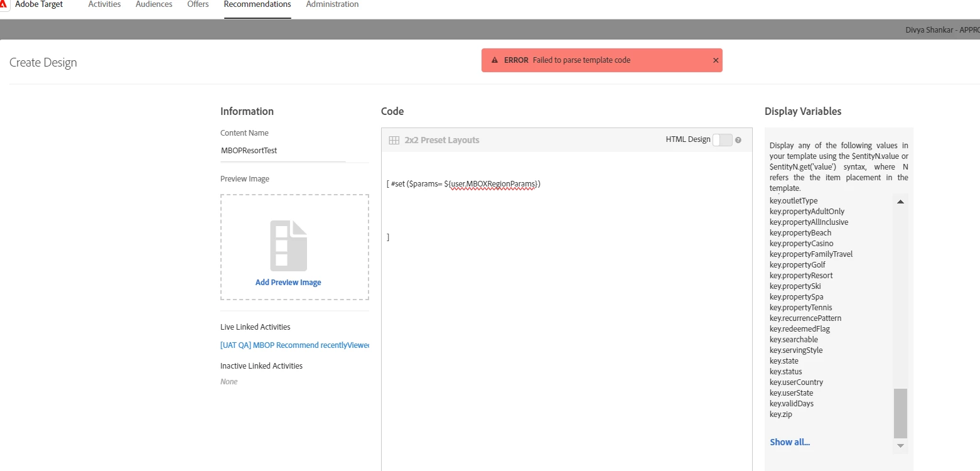Close the error notification banner
This screenshot has height=471, width=980.
pos(716,60)
